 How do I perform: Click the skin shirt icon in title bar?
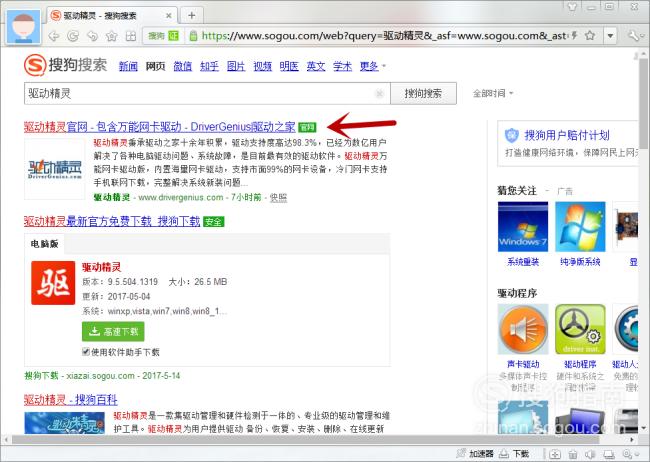pyautogui.click(x=572, y=6)
